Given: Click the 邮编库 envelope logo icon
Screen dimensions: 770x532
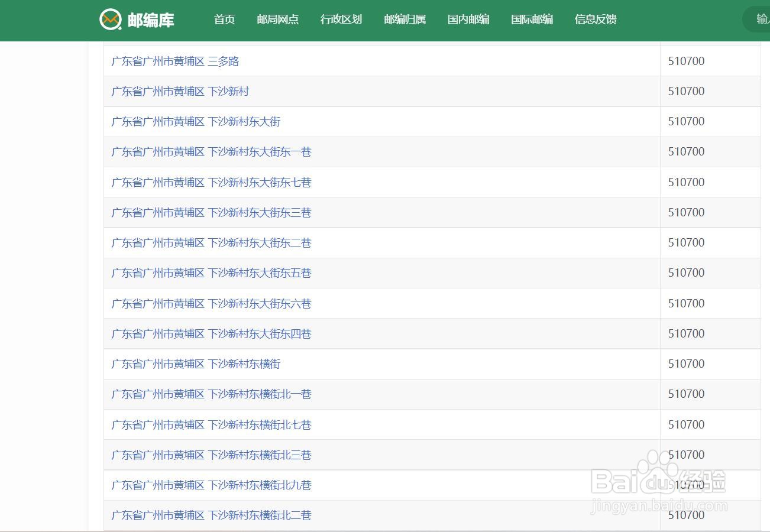Looking at the screenshot, I should pos(111,20).
